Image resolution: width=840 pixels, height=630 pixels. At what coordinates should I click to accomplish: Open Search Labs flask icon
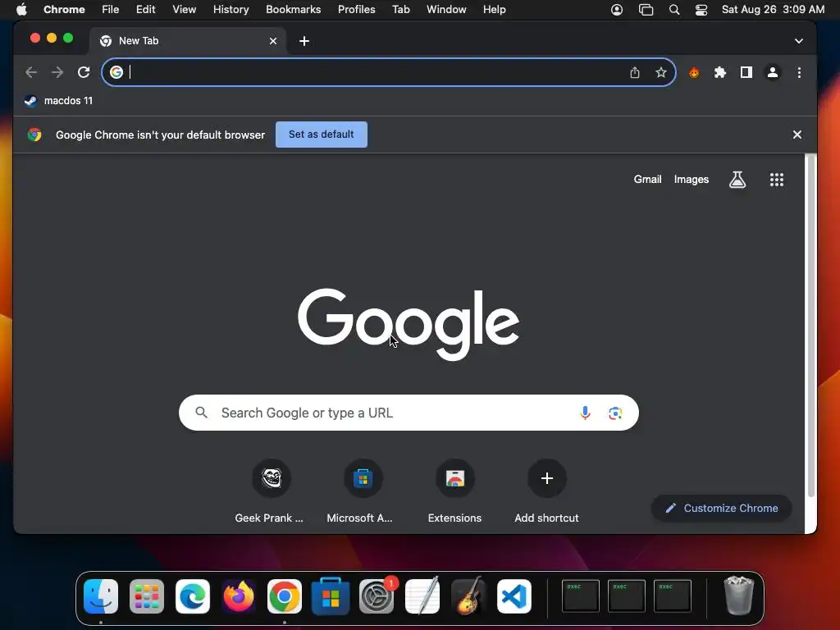[737, 180]
